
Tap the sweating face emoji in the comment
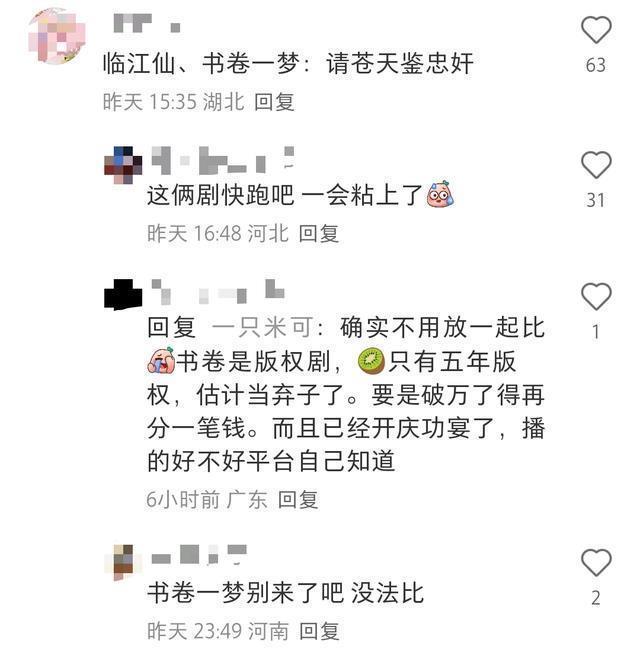[x=440, y=194]
